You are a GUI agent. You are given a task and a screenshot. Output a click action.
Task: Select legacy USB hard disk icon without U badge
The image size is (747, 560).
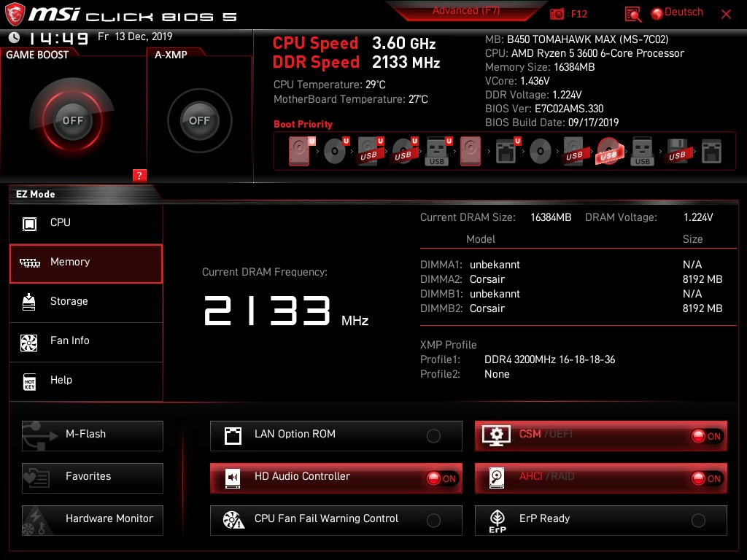click(574, 152)
